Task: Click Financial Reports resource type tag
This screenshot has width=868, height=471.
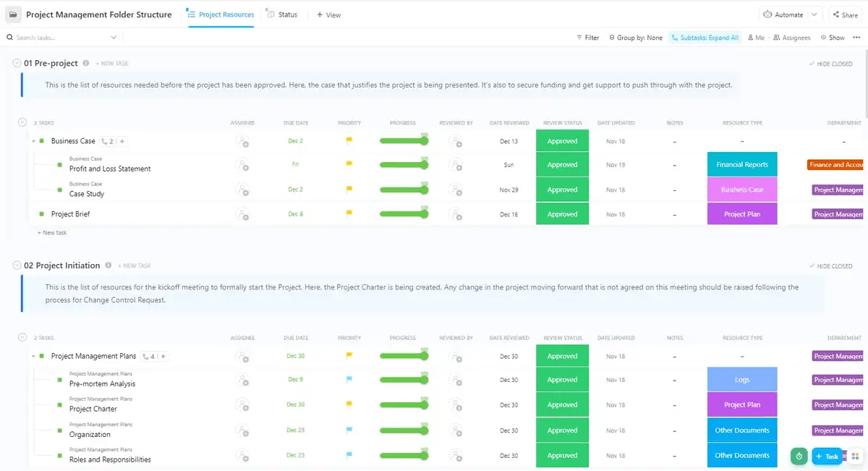Action: (x=742, y=165)
